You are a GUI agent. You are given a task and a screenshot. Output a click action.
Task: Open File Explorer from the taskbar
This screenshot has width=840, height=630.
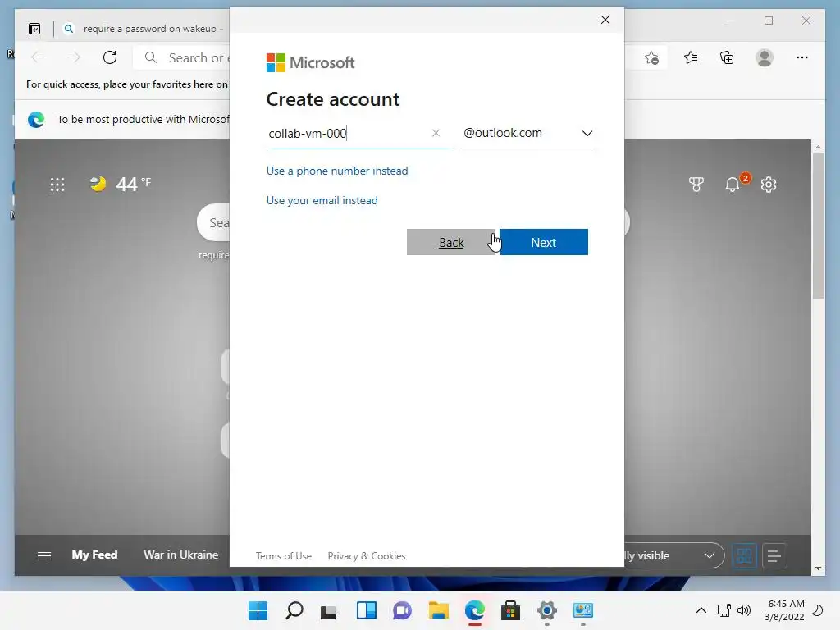coord(439,610)
